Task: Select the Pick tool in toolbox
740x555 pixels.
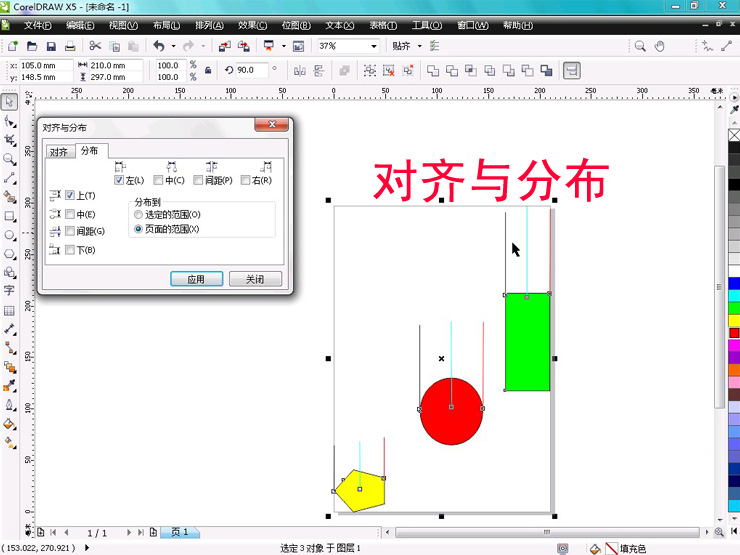Action: pyautogui.click(x=9, y=102)
